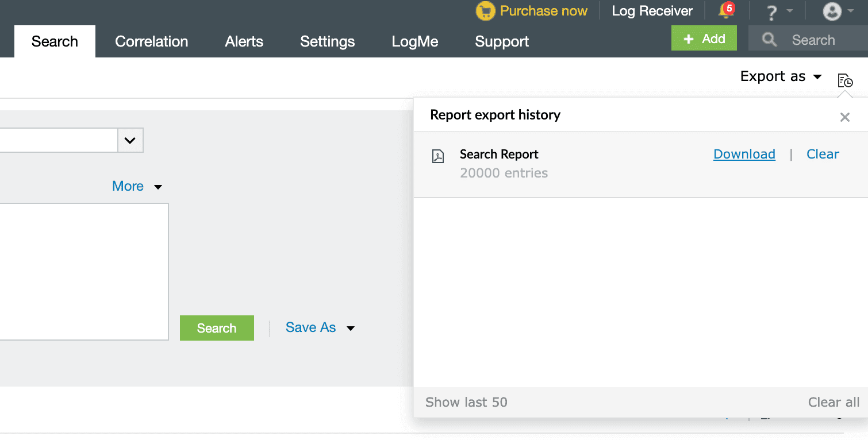Clear the Search Report entry
This screenshot has width=868, height=440.
coord(823,154)
